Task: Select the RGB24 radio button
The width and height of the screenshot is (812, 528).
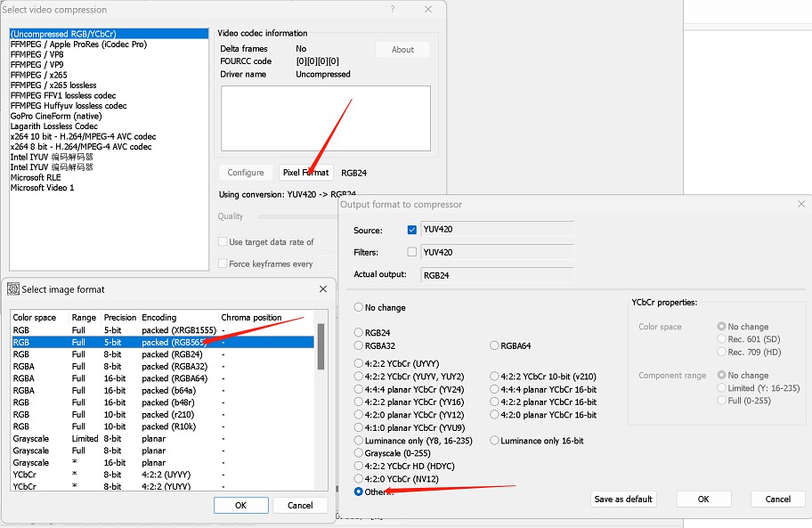Action: pos(359,333)
